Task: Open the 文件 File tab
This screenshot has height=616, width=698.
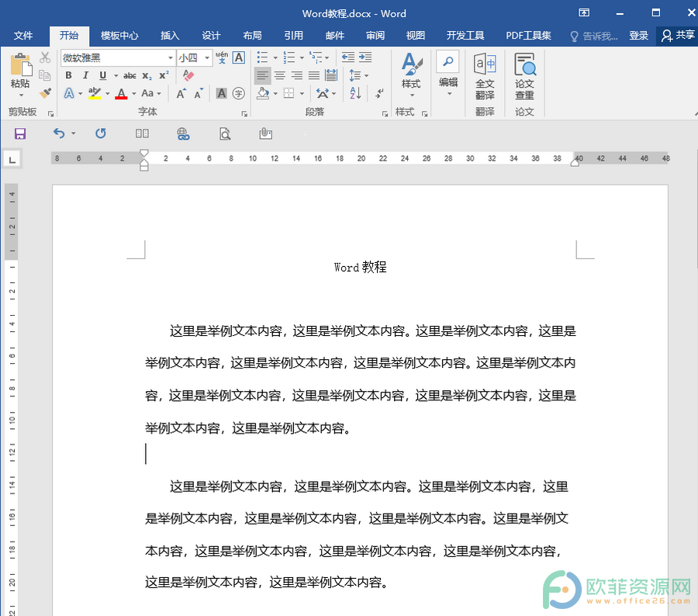Action: tap(22, 36)
